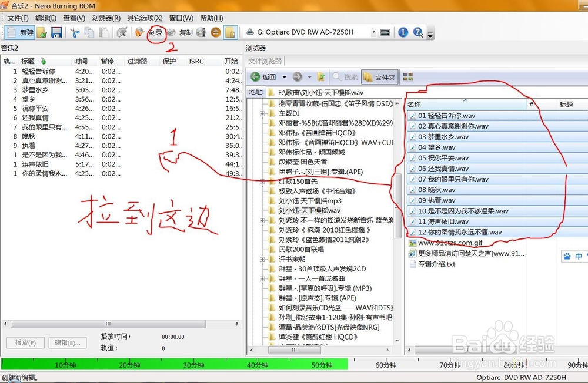This screenshot has width=588, height=383.
Task: Expand the 刘紫玲 不一样的摇滚 folder node
Action: [x=262, y=220]
